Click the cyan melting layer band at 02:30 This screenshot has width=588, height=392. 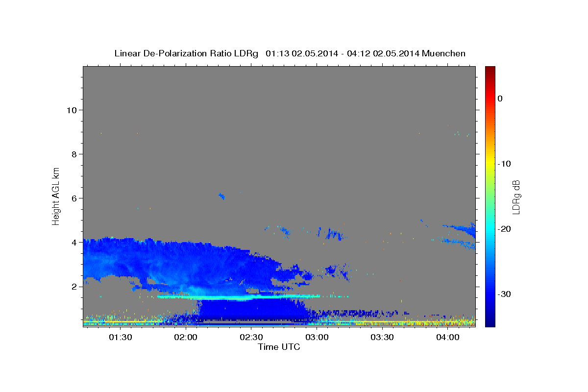tap(251, 297)
